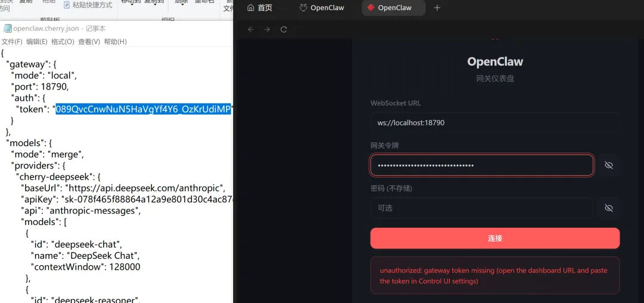Click the "auth": { line in Notepad
This screenshot has width=644, height=303.
click(x=28, y=98)
